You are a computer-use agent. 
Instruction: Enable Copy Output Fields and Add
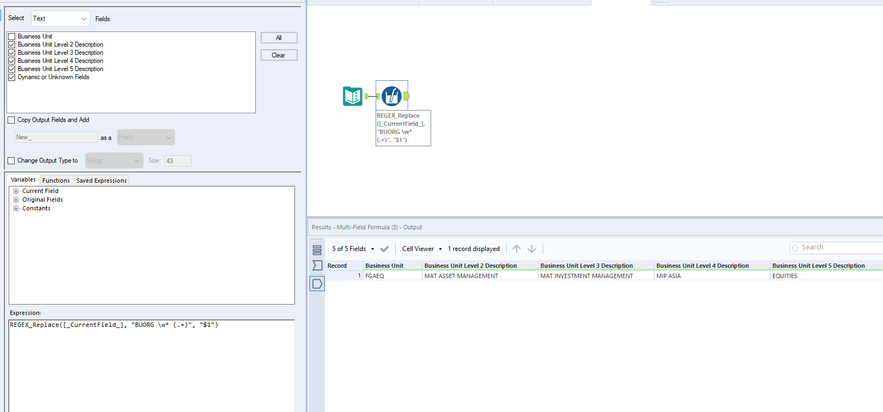click(11, 120)
